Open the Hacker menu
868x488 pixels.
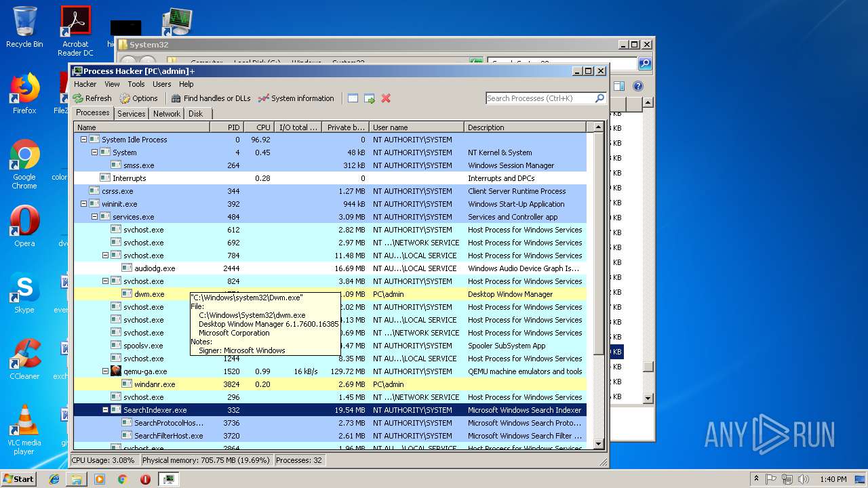tap(85, 84)
